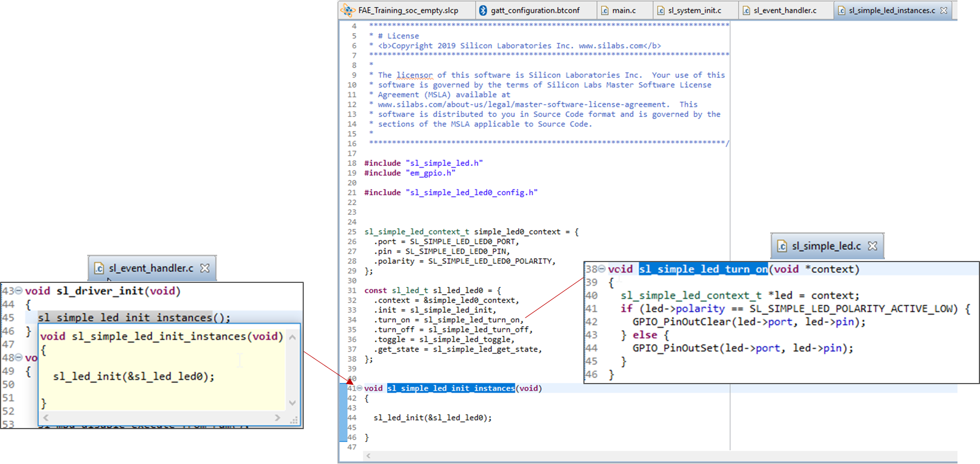Viewport: 980px width, 464px height.
Task: Click the C file icon on sl_simple_led_instances.c tab
Action: 841,10
